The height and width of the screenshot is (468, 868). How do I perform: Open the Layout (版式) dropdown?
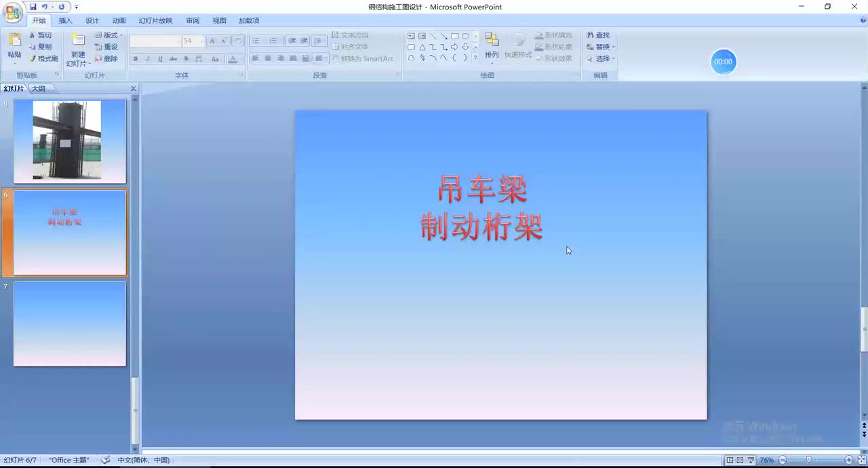(x=108, y=35)
